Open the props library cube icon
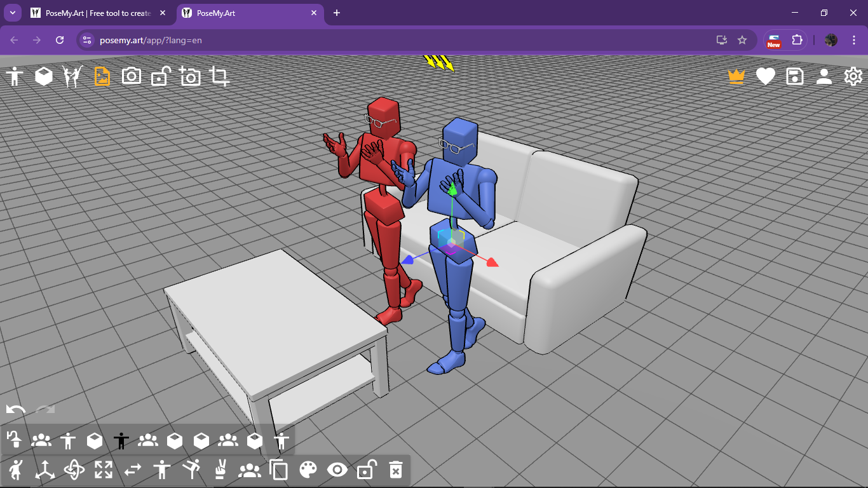868x488 pixels. pyautogui.click(x=42, y=76)
